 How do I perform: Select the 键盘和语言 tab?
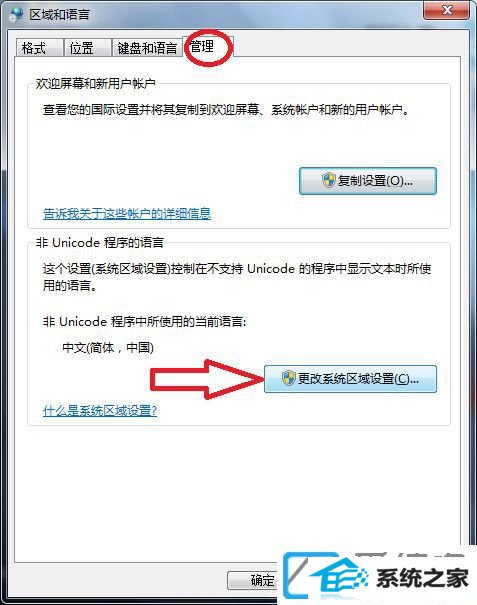(147, 48)
